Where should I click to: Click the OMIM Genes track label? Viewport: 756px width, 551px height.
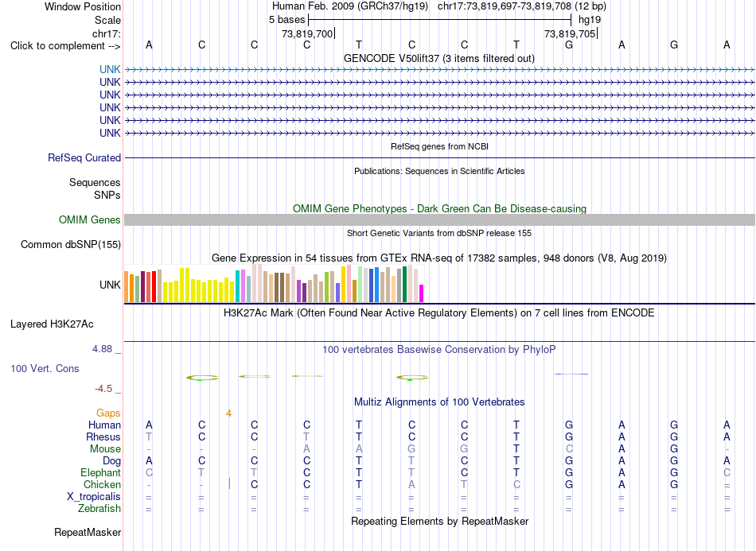pyautogui.click(x=90, y=219)
